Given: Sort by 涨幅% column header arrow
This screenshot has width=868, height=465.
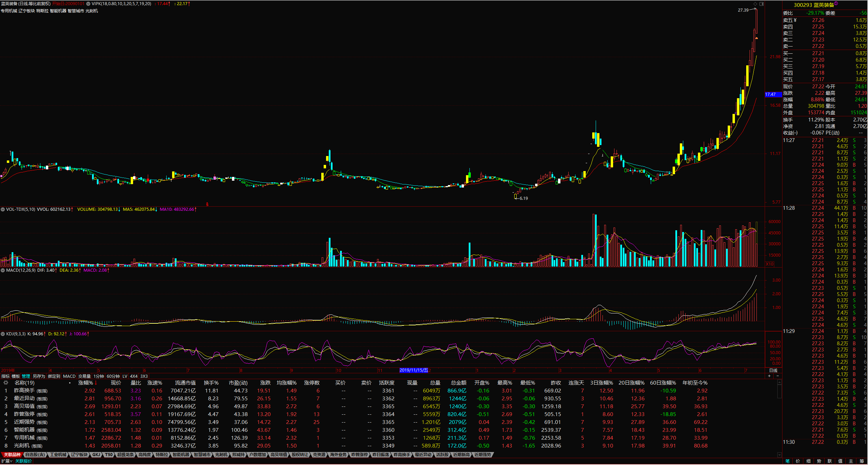Looking at the screenshot, I should pos(96,383).
